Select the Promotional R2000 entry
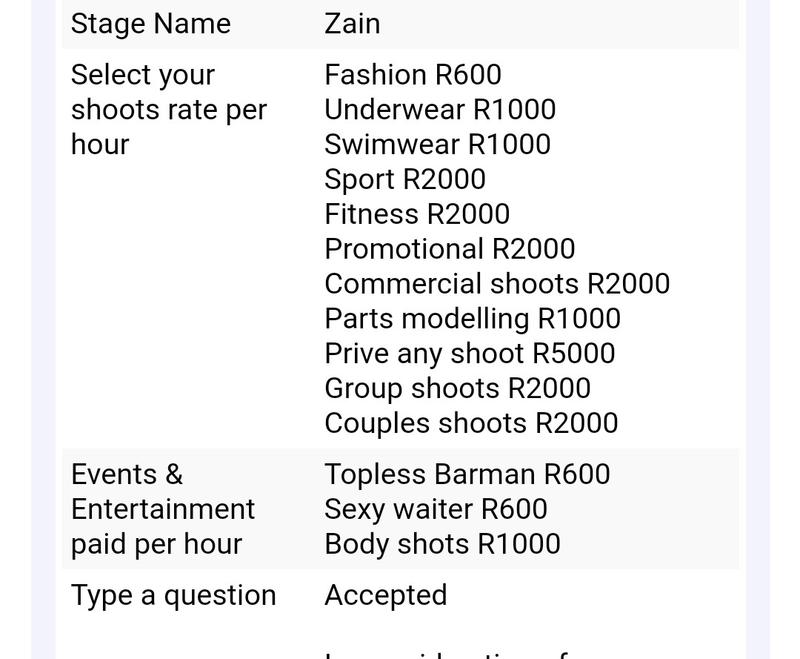Viewport: 800px width, 659px height. pos(449,248)
